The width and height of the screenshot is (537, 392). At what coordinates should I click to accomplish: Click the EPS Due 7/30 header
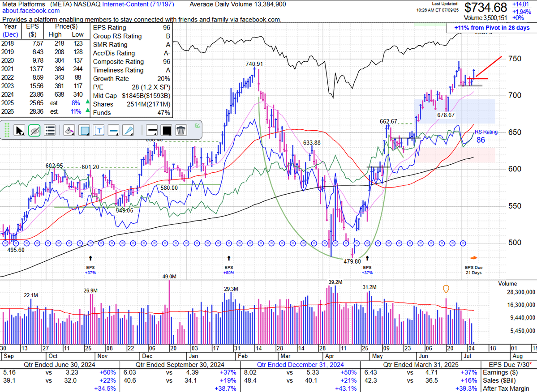tap(510, 365)
